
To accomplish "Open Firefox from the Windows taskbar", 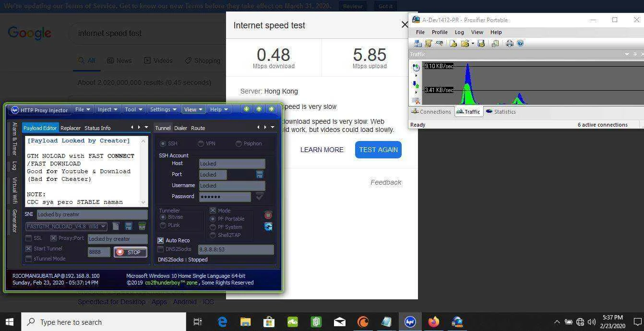I will click(433, 322).
